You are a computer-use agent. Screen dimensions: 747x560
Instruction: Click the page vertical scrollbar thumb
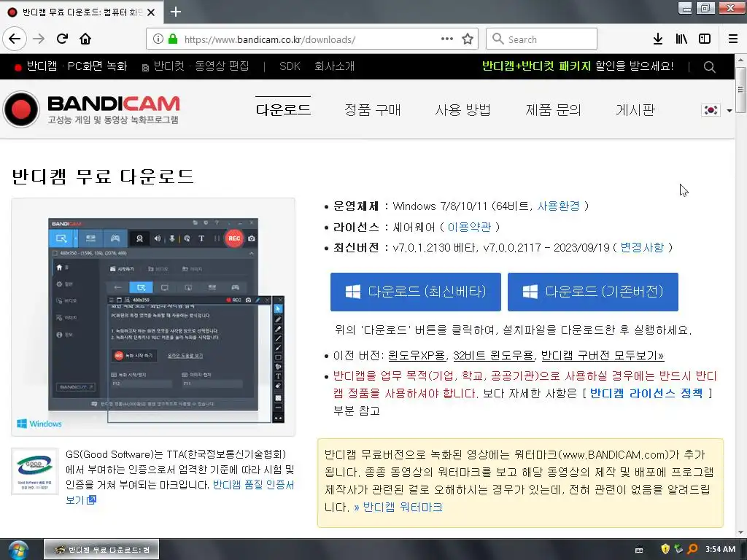(740, 90)
